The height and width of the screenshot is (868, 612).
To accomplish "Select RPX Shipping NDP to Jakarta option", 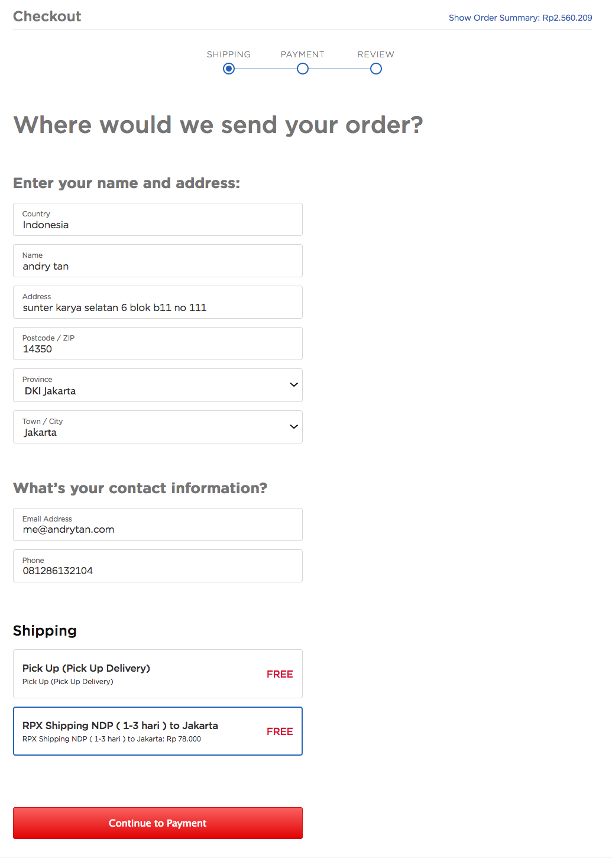I will point(158,731).
